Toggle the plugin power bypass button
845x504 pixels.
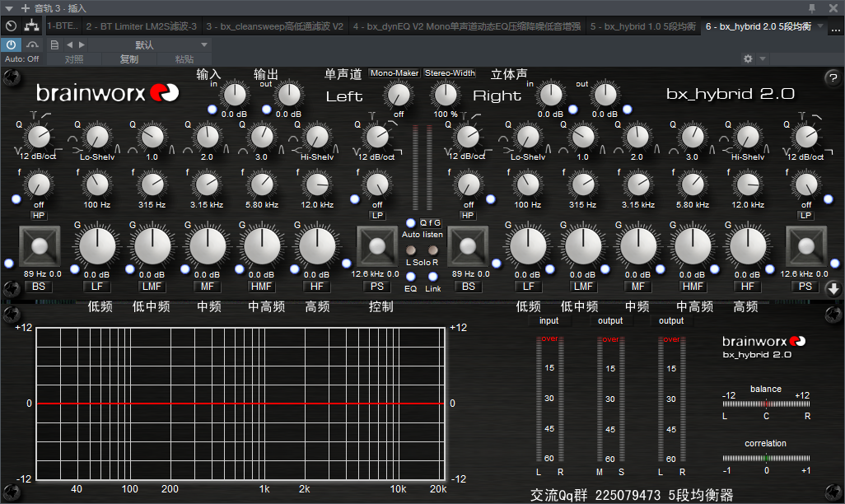point(11,44)
